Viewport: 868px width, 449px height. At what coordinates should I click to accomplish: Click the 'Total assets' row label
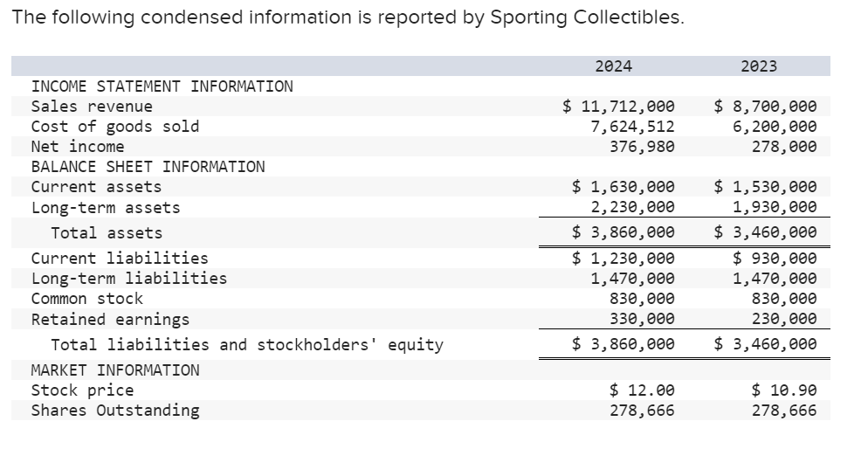[x=107, y=233]
